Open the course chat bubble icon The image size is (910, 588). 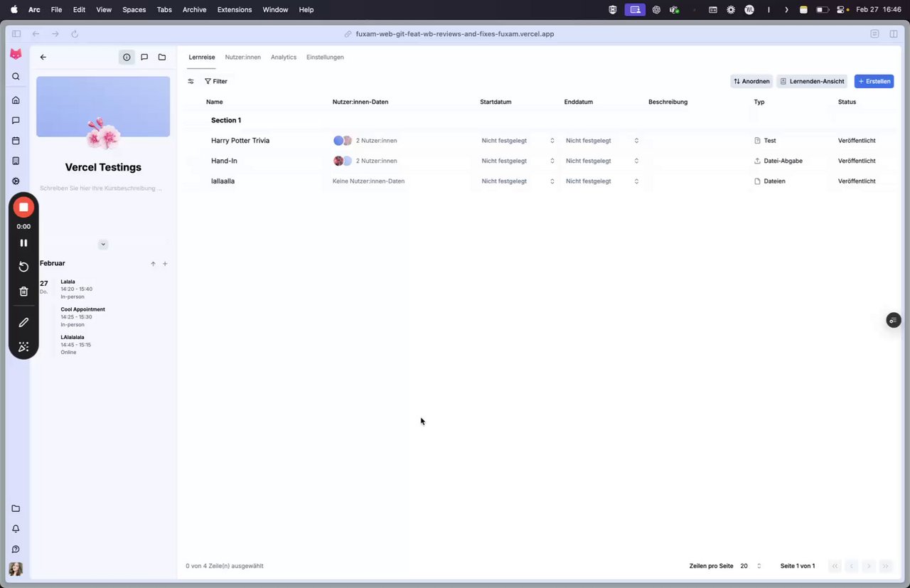[x=144, y=57]
